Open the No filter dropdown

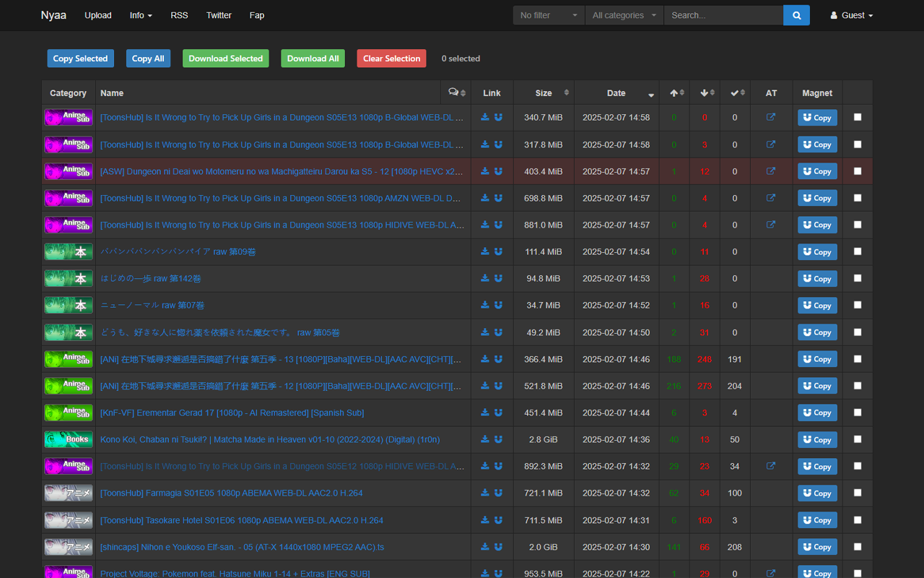[x=549, y=15]
